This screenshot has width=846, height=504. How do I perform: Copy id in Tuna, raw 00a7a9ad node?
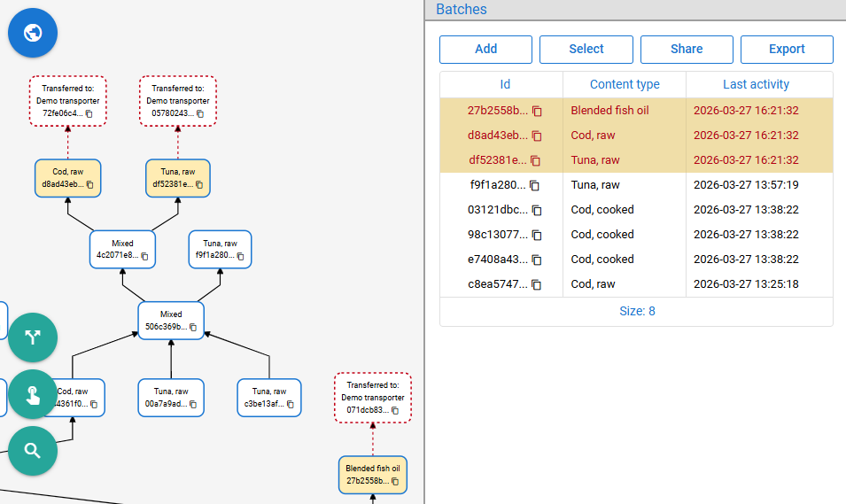coord(193,404)
